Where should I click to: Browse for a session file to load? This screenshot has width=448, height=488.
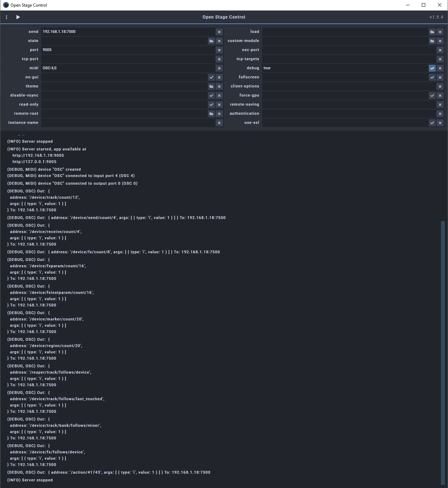432,32
